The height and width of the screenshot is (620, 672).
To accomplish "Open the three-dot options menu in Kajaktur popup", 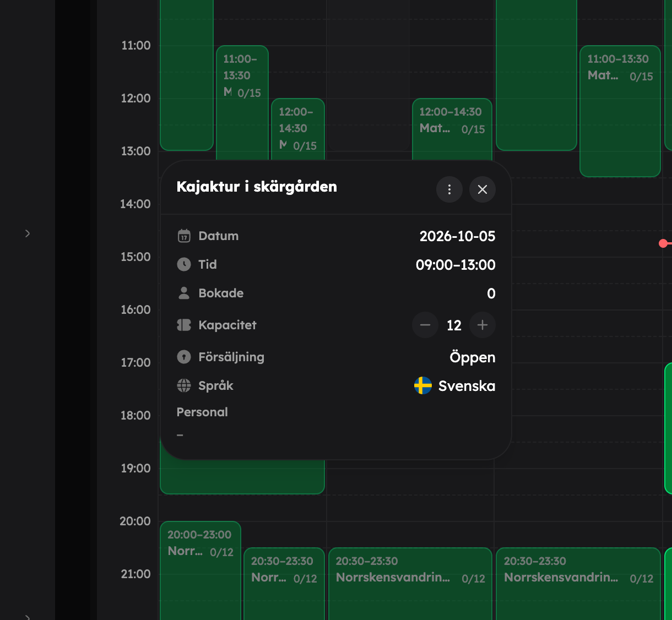I will click(x=449, y=189).
